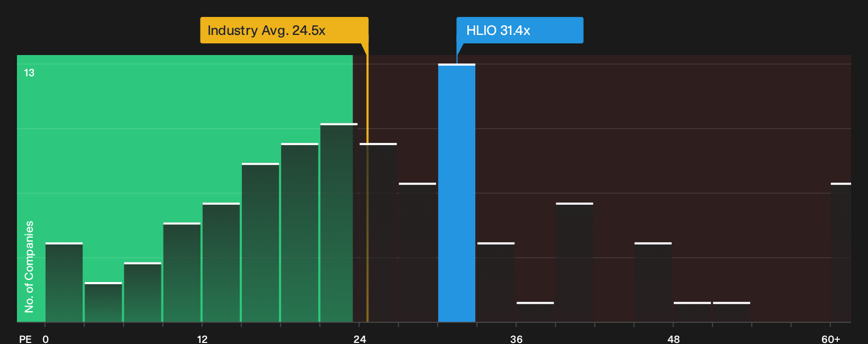Click the '36' x-axis label
868x344 pixels.
point(517,339)
